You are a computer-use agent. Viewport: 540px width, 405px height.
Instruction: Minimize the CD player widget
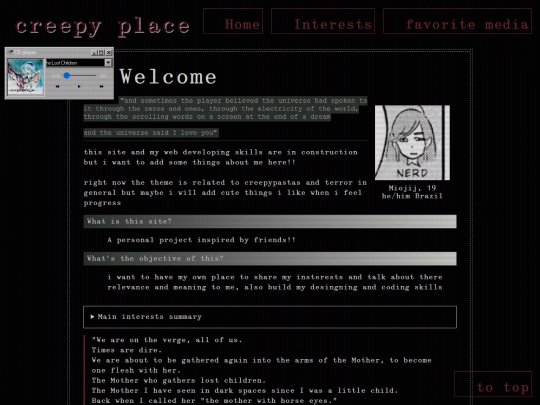(x=94, y=52)
